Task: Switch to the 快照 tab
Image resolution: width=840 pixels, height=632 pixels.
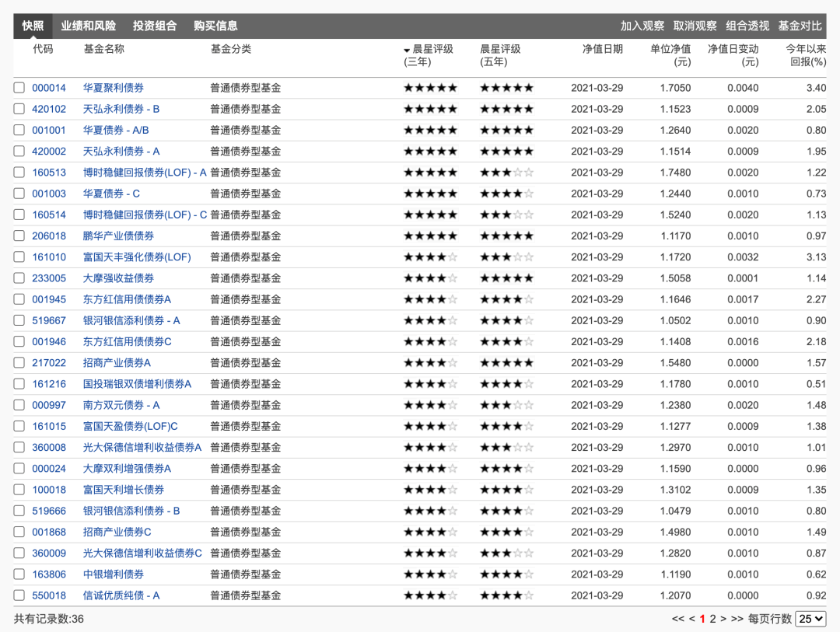Action: (33, 26)
